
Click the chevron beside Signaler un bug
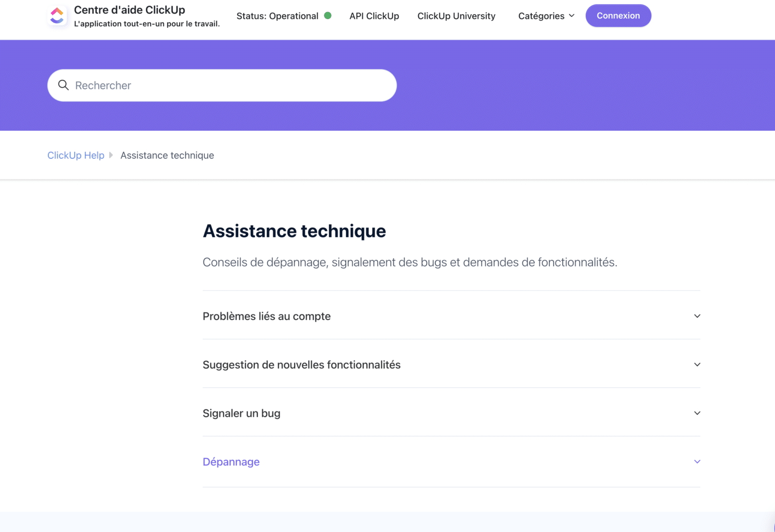(697, 413)
